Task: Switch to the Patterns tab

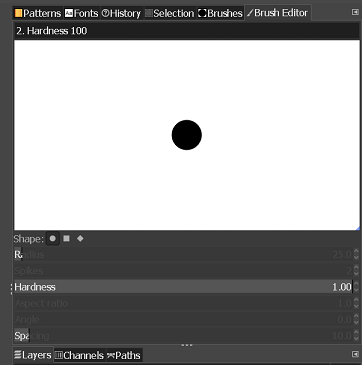Action: (x=38, y=13)
